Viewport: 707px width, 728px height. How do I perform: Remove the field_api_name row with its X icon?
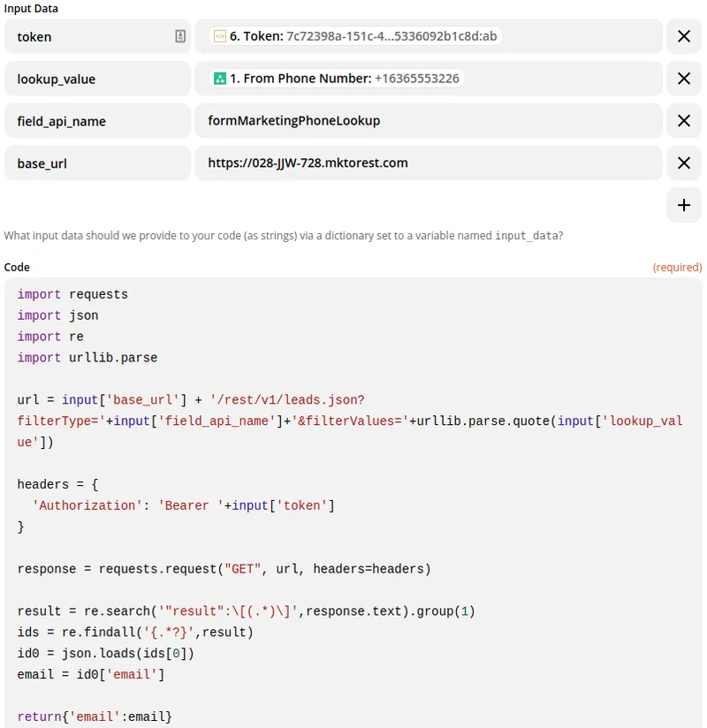tap(683, 120)
